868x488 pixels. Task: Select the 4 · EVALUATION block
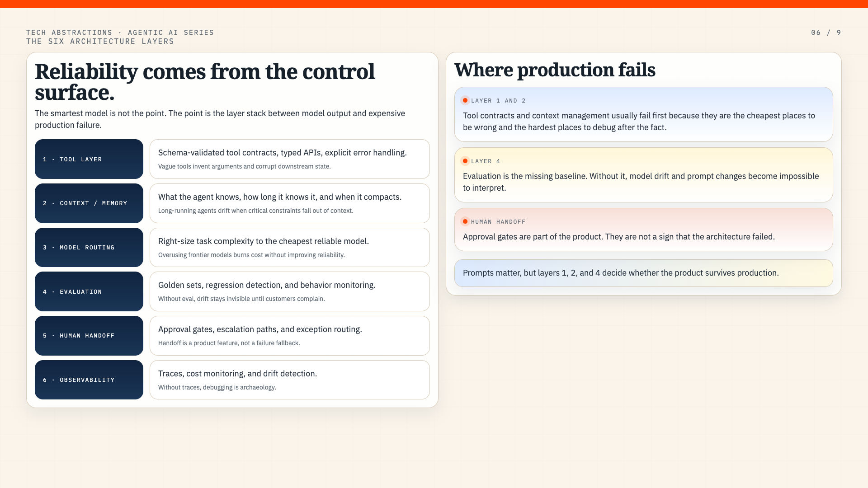pyautogui.click(x=89, y=291)
